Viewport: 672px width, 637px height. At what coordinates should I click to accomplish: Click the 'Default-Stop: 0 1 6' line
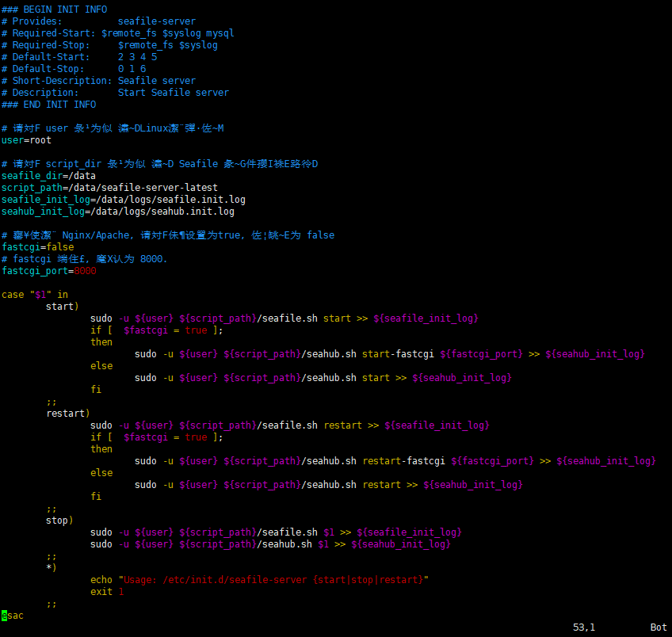tap(74, 69)
